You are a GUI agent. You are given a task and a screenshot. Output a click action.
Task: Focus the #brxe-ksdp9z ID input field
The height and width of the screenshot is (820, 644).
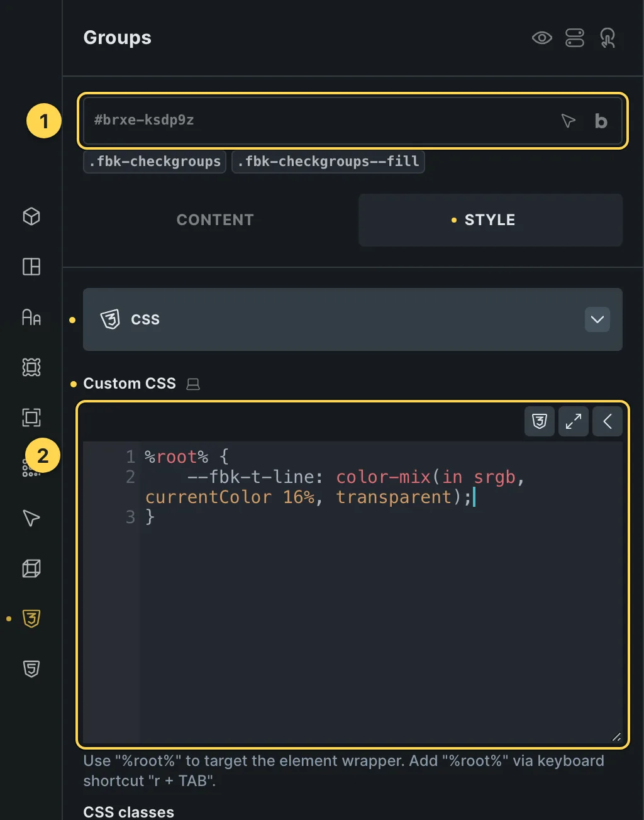pyautogui.click(x=353, y=121)
